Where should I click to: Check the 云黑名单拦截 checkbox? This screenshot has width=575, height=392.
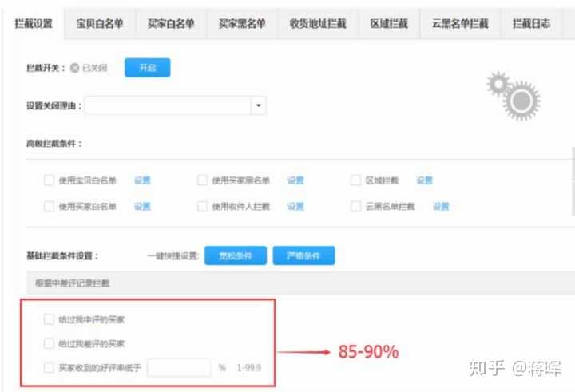pos(355,206)
